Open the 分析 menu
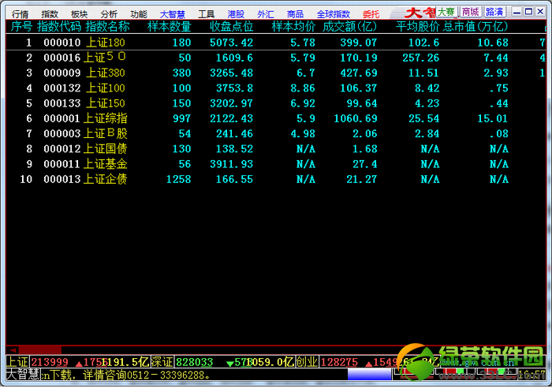552x392 pixels. [x=109, y=14]
